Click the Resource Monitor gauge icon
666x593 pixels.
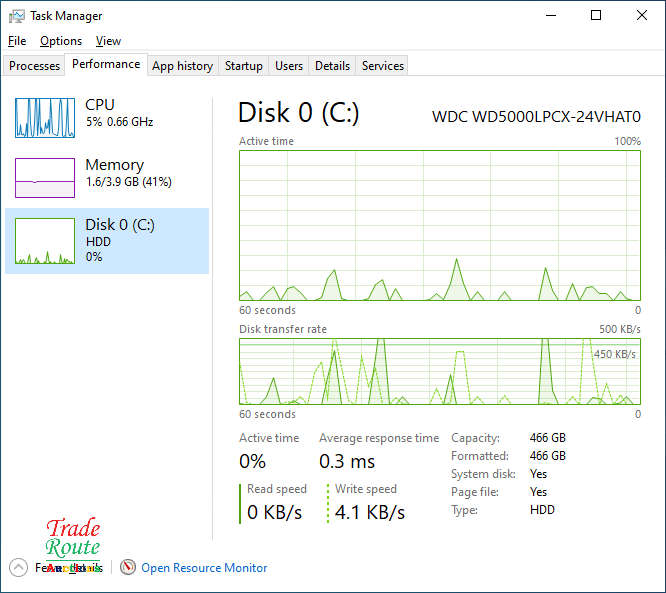click(127, 567)
